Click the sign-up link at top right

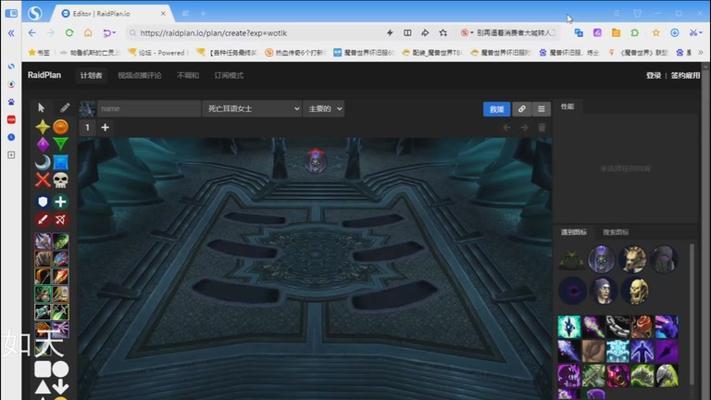[685, 76]
